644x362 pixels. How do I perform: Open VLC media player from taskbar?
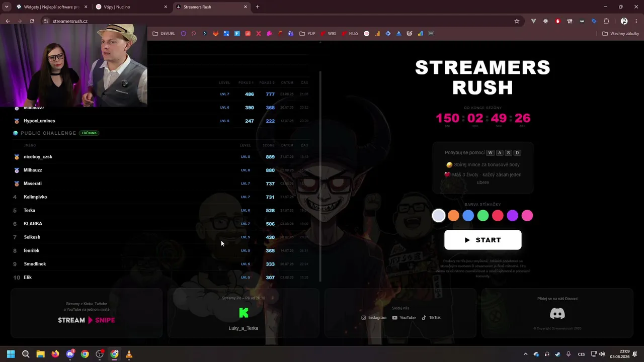(x=129, y=354)
